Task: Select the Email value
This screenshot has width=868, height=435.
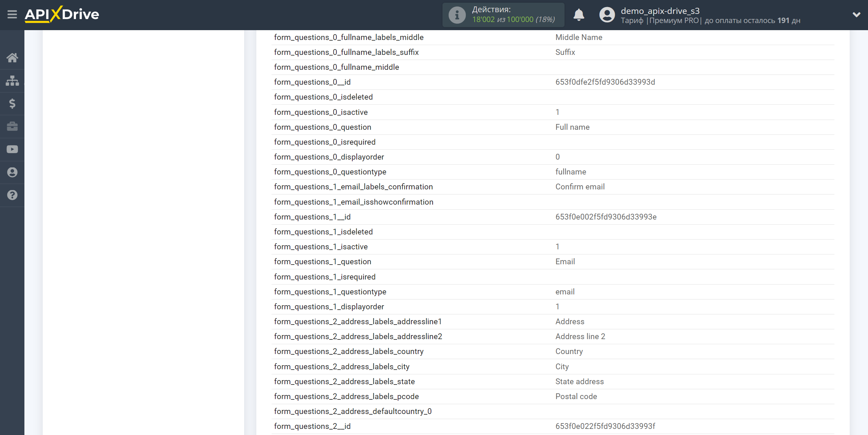Action: pyautogui.click(x=565, y=262)
